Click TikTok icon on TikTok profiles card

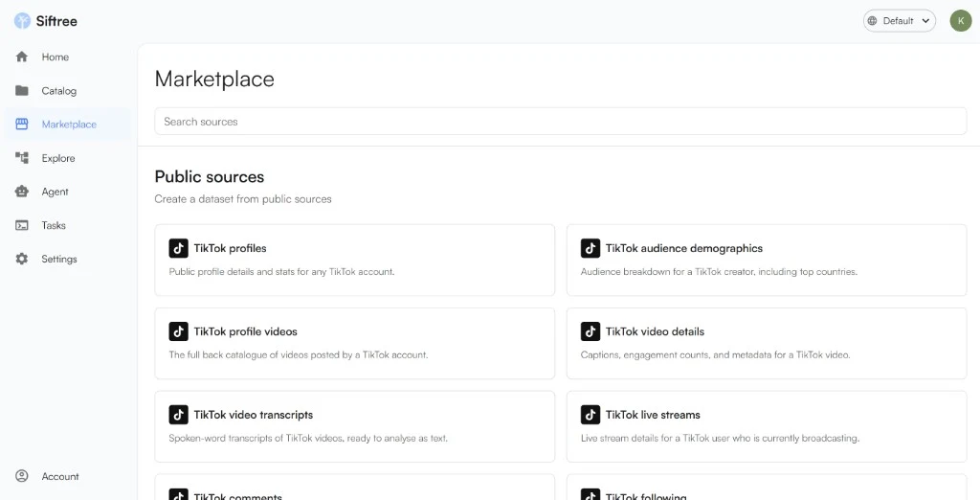(179, 248)
